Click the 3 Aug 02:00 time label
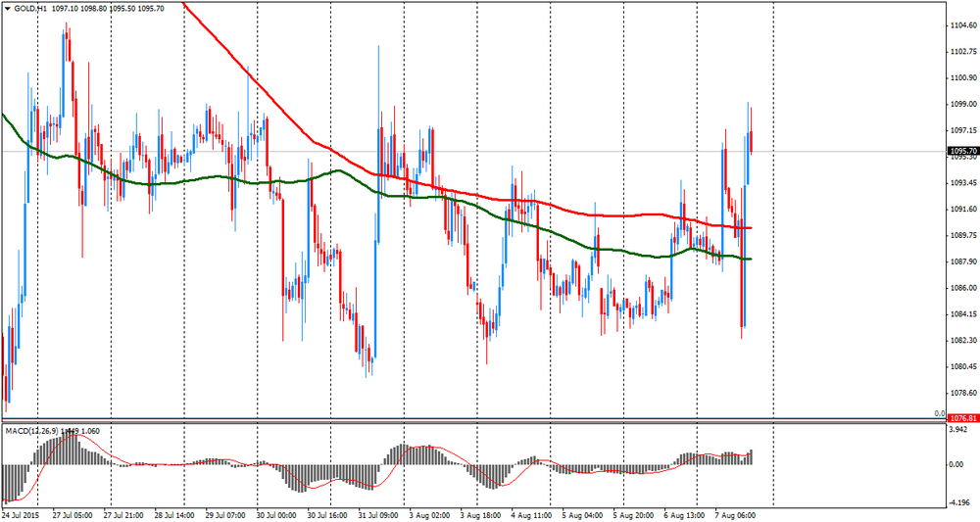This screenshot has height=522, width=980. click(429, 516)
